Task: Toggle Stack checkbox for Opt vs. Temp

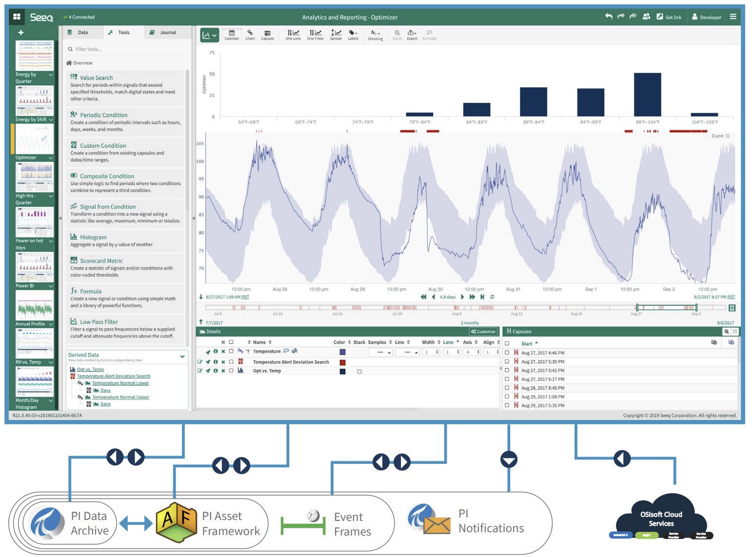Action: [x=359, y=372]
